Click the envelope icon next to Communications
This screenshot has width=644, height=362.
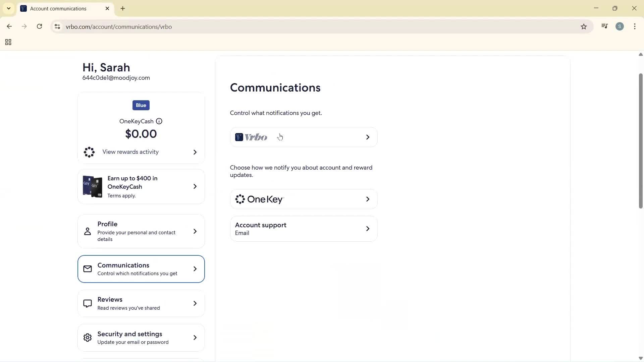coord(87,268)
